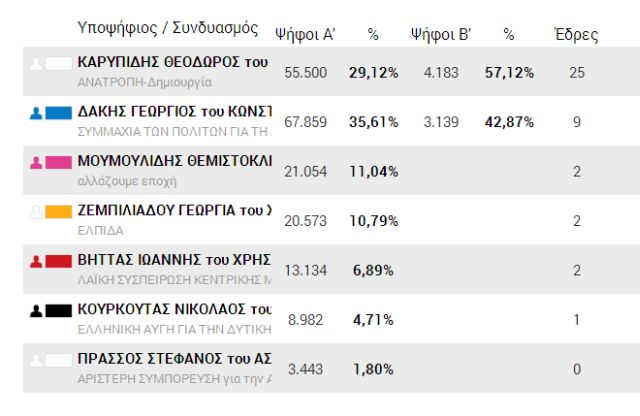Click the black person icon beside ΚΟΥΡΚΟΥΤΑΣ ΝΙΚΟΛΑΟΣ
640x416 pixels.
click(x=37, y=310)
